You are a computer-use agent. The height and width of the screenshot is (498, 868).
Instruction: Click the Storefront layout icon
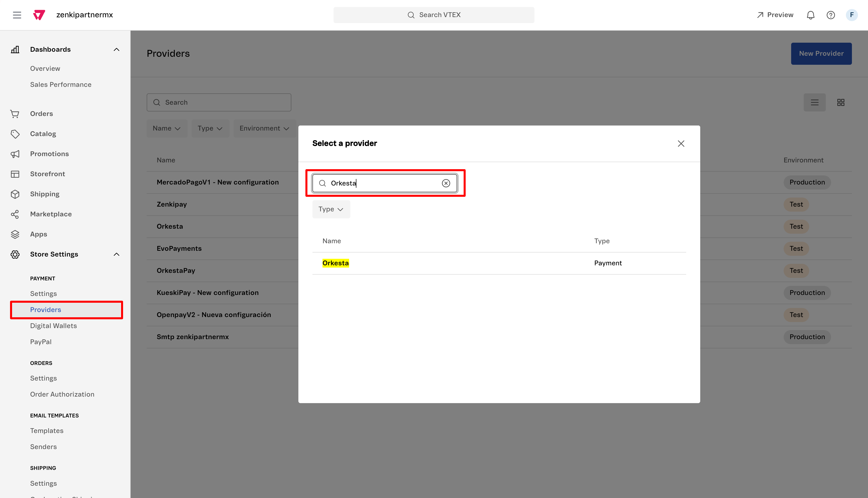[15, 174]
